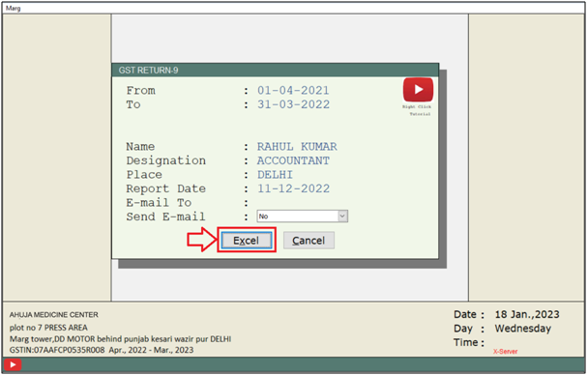
Task: Click the plot no 7 PRESS AREA address
Action: tap(48, 328)
